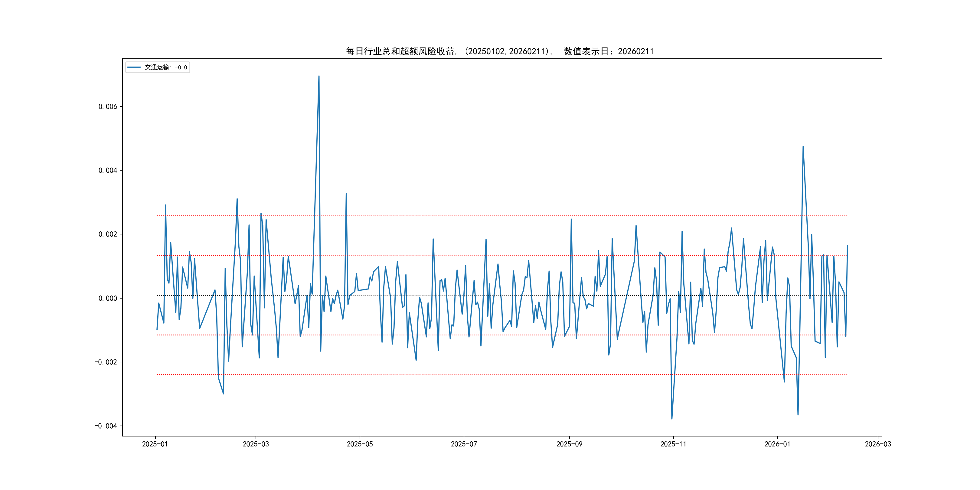
Task: Click the 0.006 y-axis tick label
Action: pyautogui.click(x=108, y=106)
